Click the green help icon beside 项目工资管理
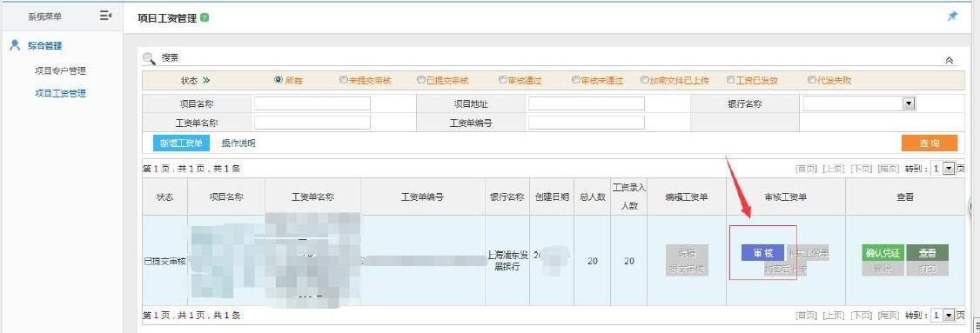980x333 pixels. coord(205,18)
